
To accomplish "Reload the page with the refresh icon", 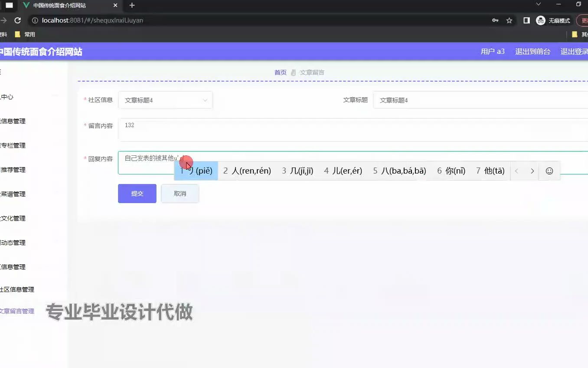I will pyautogui.click(x=18, y=20).
